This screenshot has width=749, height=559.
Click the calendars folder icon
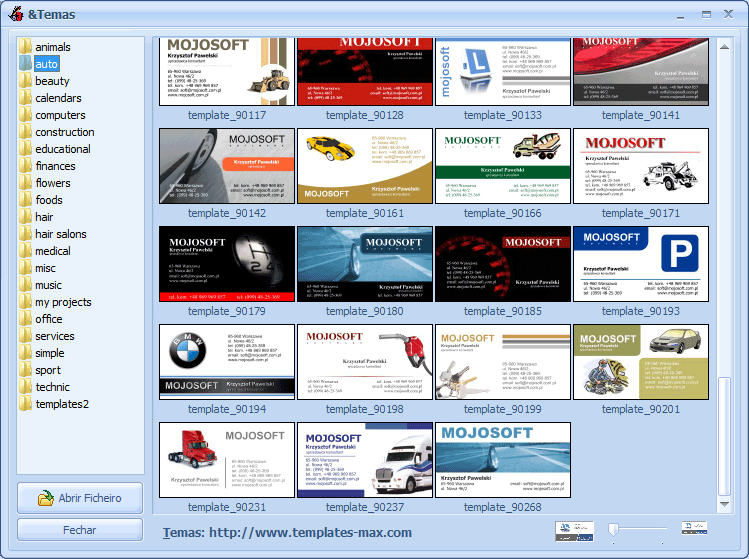(25, 97)
